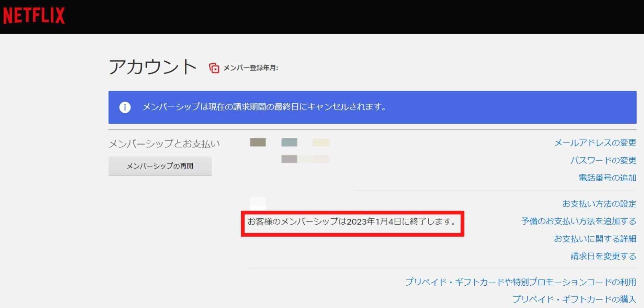
Task: Click the 2023年1月4日 membership end message
Action: point(352,222)
